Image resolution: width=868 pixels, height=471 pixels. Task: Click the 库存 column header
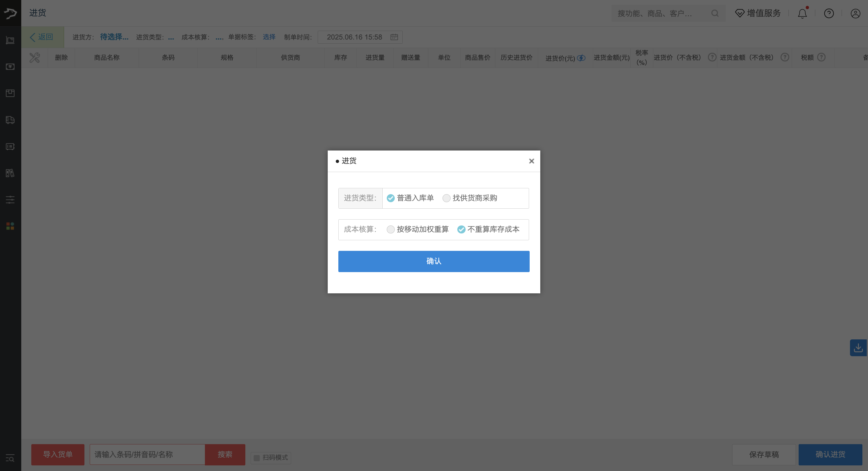click(x=341, y=58)
